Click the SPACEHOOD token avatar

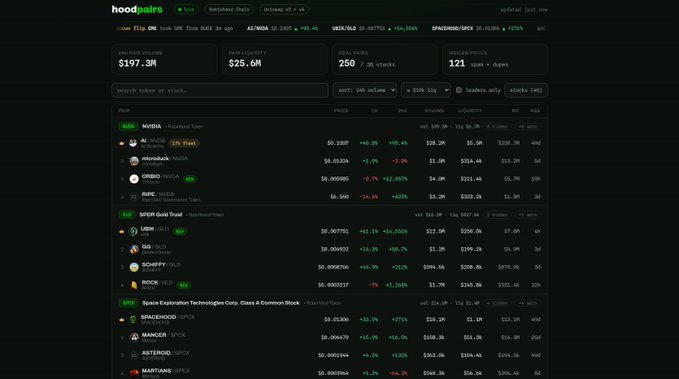pyautogui.click(x=133, y=320)
